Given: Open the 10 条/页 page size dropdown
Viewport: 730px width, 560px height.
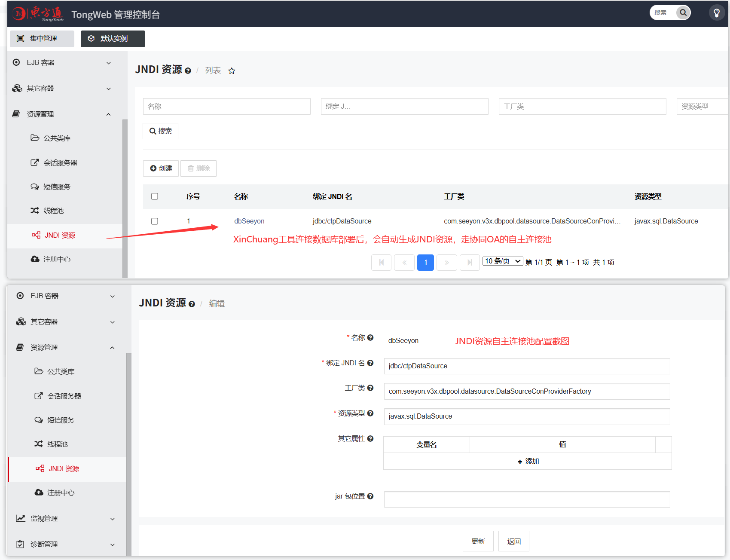Looking at the screenshot, I should (x=503, y=261).
